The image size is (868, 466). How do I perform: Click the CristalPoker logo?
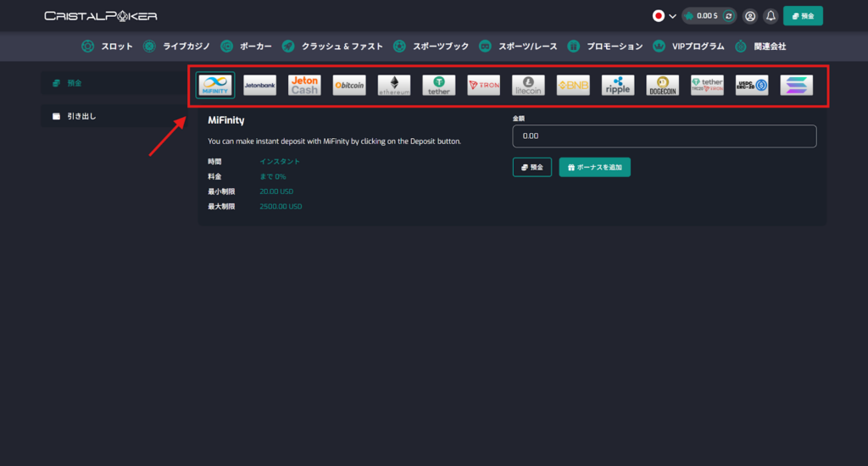(x=101, y=16)
